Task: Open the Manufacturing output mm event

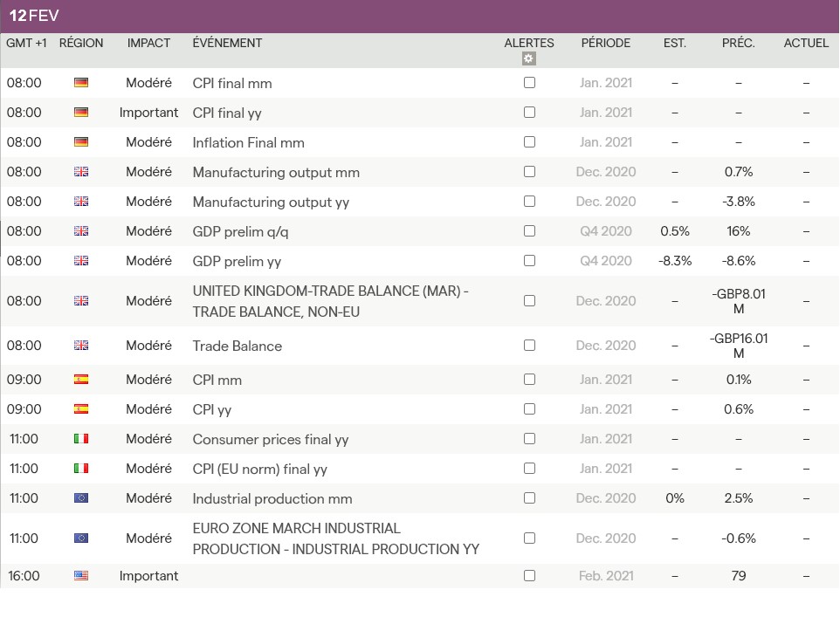Action: coord(276,172)
